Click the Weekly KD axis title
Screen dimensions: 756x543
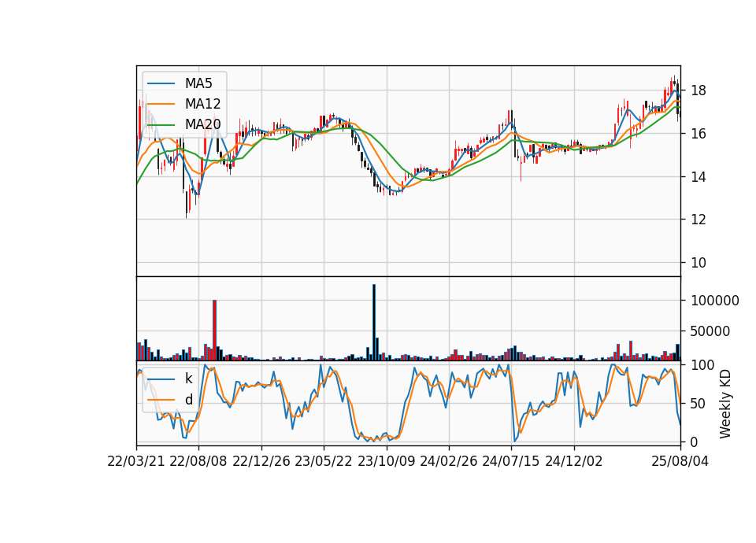[725, 404]
